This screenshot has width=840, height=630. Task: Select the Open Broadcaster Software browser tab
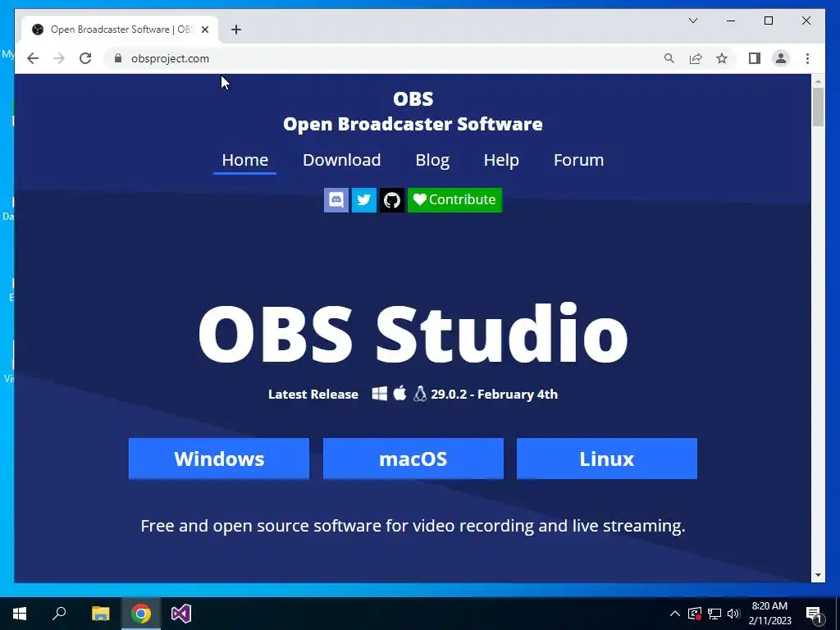pyautogui.click(x=120, y=30)
